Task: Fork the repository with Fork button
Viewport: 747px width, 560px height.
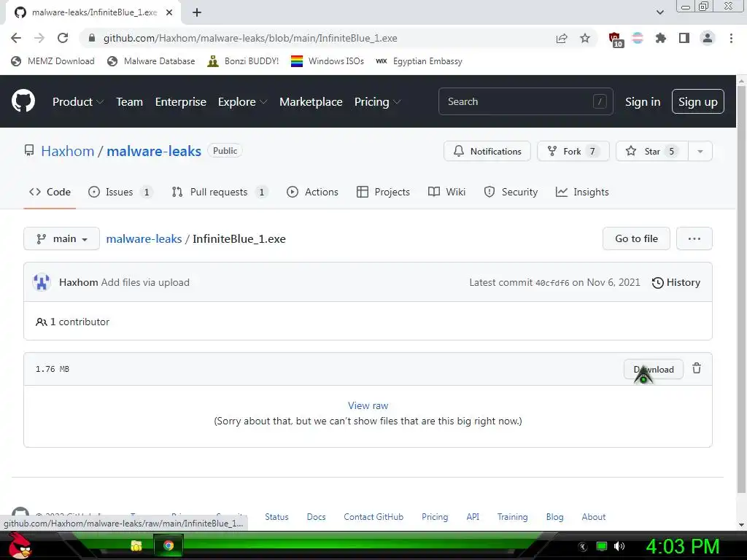Action: tap(573, 152)
